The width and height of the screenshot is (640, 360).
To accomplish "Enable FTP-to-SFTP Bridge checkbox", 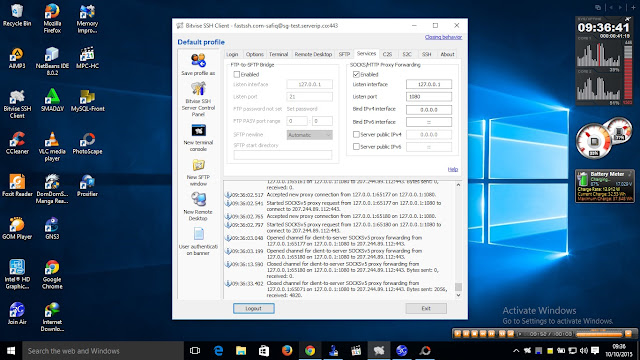I will [x=236, y=74].
